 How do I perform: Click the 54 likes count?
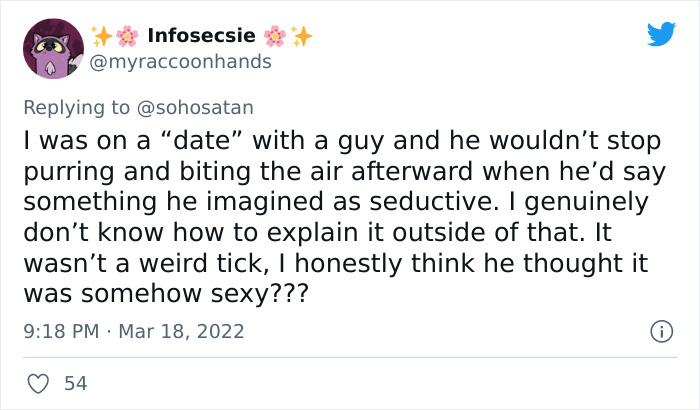click(74, 383)
